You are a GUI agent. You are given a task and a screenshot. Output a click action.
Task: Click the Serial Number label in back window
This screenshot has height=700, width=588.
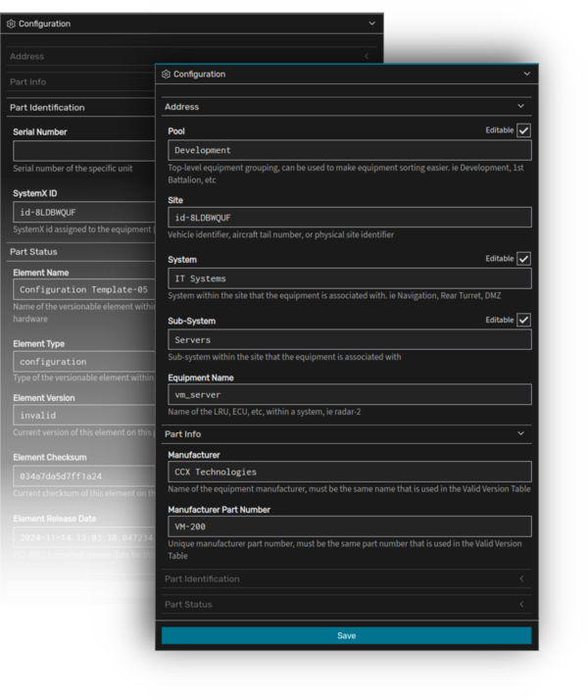40,132
